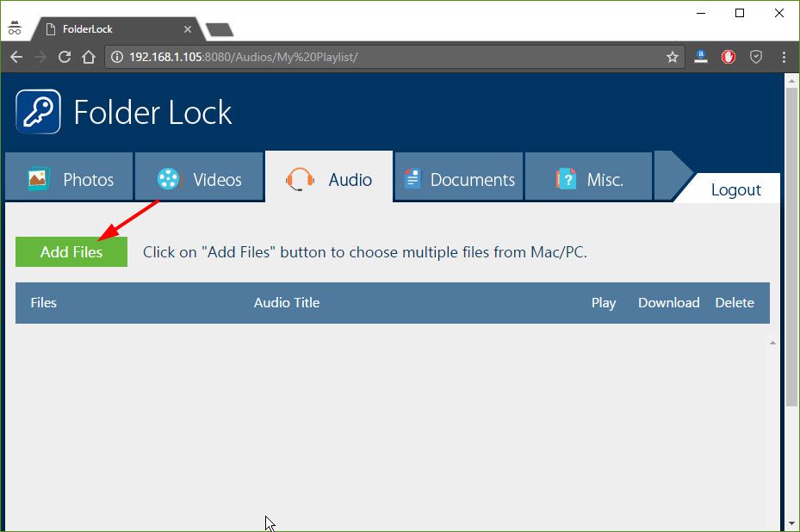Image resolution: width=800 pixels, height=532 pixels.
Task: Click the Folder Lock title text
Action: click(152, 112)
